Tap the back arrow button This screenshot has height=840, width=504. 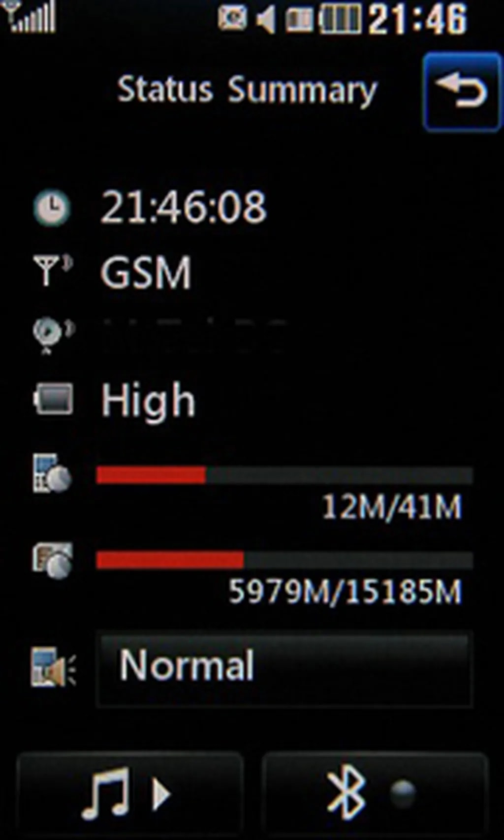pos(462,92)
